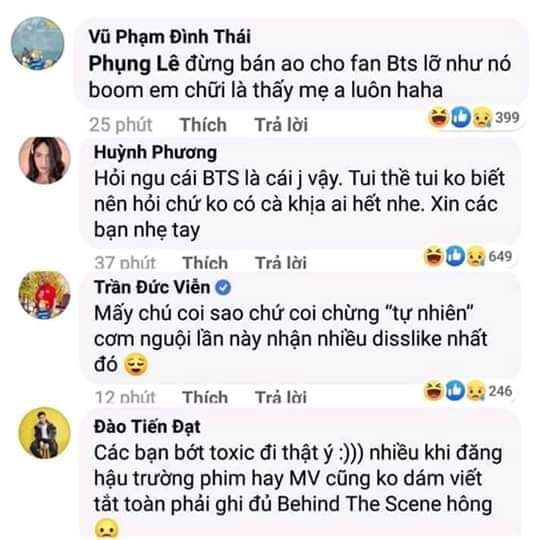The image size is (540, 540).
Task: Open reactions list showing 246 reactions
Action: (468, 391)
